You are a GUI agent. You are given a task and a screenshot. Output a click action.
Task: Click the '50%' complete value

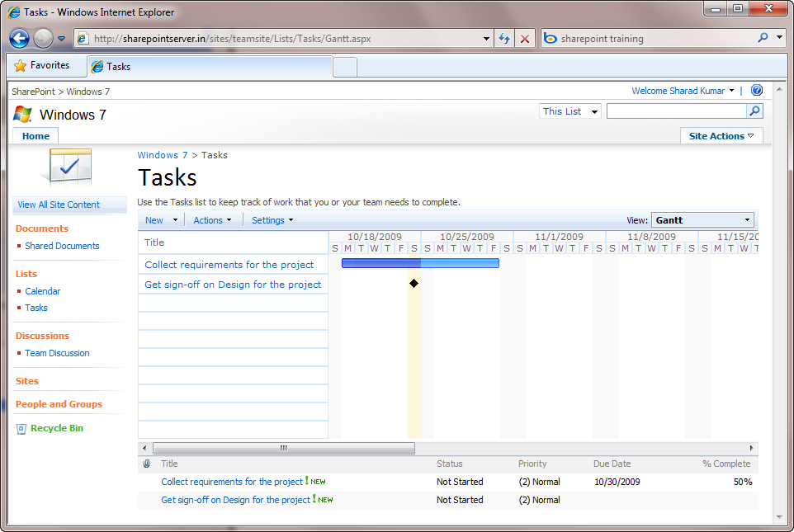pyautogui.click(x=743, y=482)
